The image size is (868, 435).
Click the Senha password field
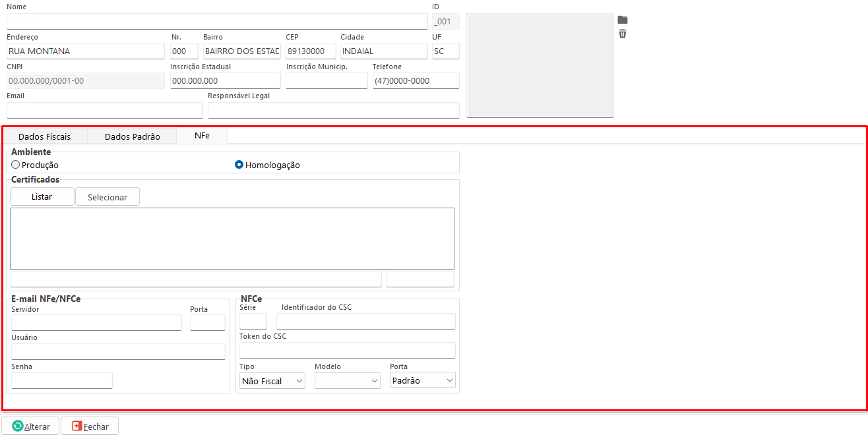click(62, 380)
